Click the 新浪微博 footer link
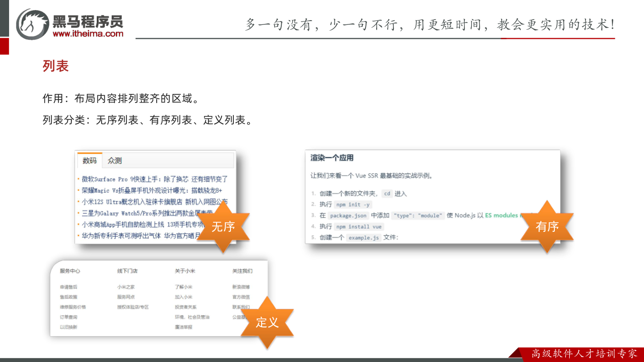644x362 pixels. pyautogui.click(x=241, y=287)
